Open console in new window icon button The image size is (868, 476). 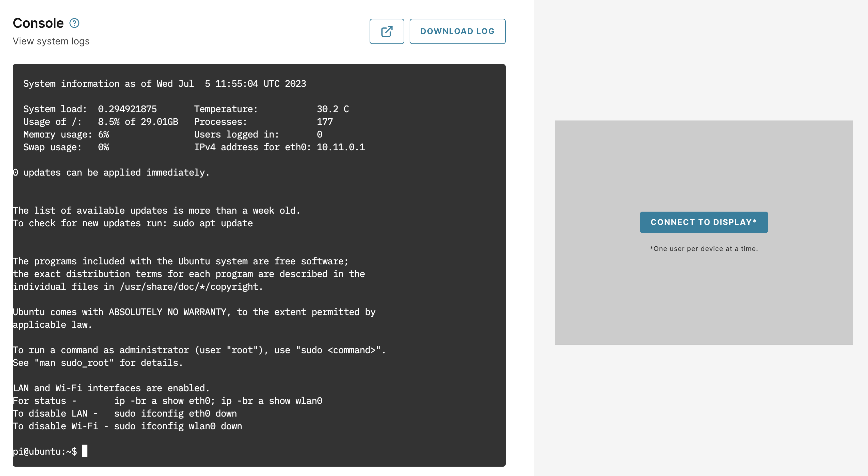387,31
